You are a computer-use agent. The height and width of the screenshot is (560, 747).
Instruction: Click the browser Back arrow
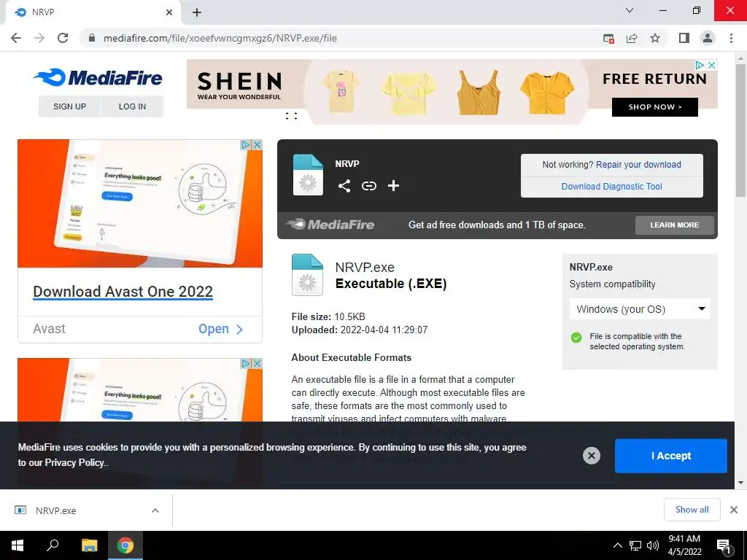pyautogui.click(x=16, y=38)
